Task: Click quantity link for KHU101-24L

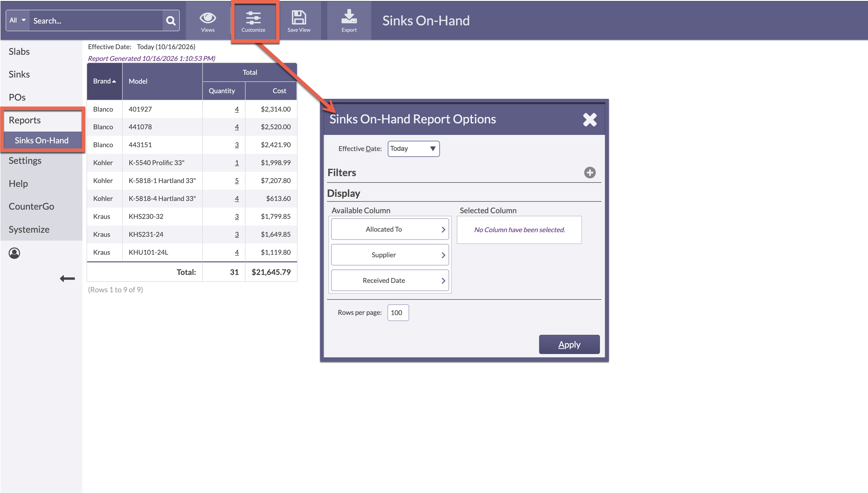Action: tap(237, 252)
